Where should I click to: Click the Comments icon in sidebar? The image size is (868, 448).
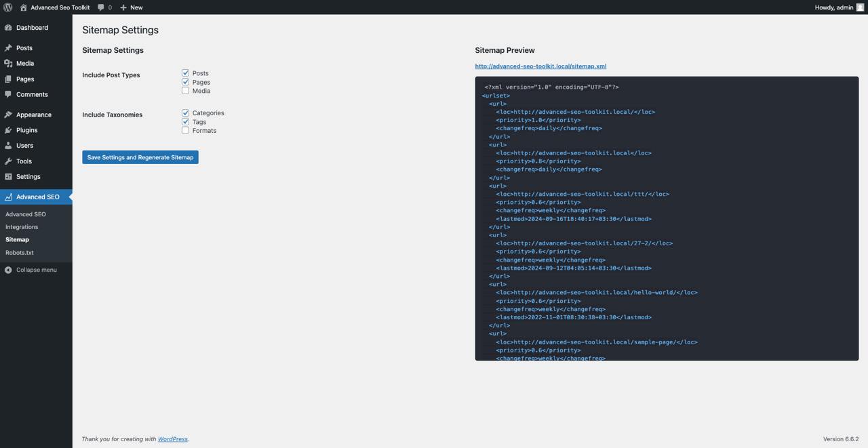click(x=8, y=94)
